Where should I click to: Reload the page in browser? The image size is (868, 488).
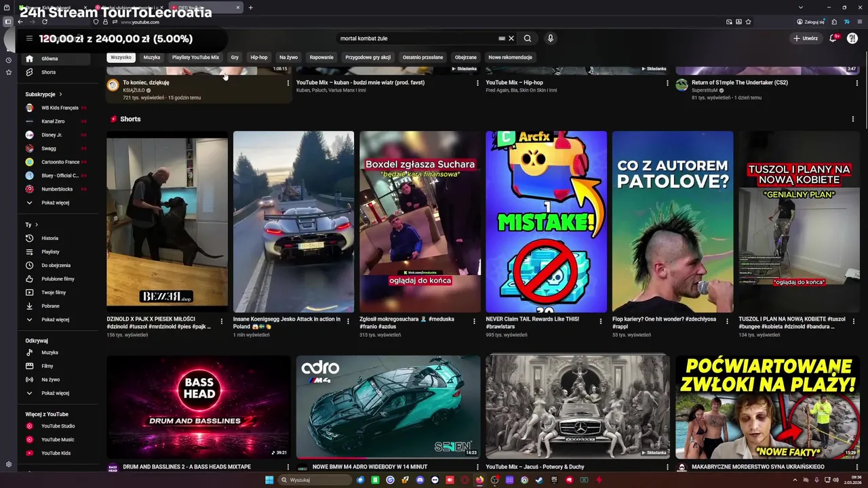[x=43, y=22]
